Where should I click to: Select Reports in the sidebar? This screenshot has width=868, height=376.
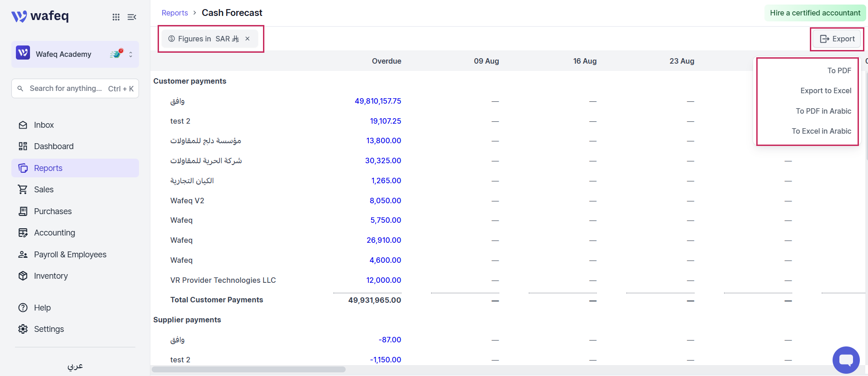point(75,168)
